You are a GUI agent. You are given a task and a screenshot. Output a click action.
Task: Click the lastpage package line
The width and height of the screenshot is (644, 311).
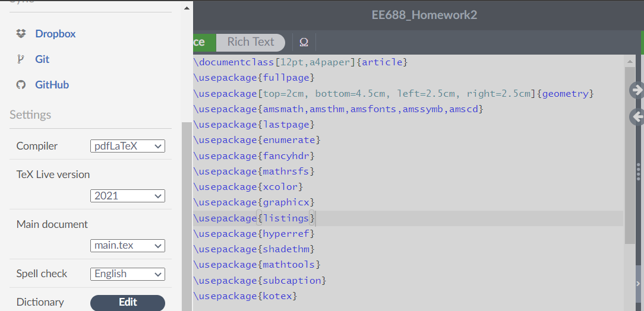pos(254,125)
